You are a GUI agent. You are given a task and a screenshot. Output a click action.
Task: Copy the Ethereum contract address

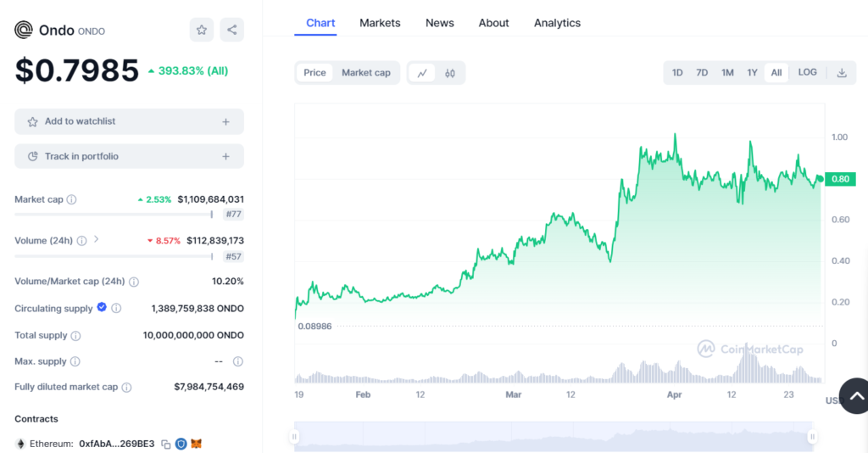pos(166,444)
